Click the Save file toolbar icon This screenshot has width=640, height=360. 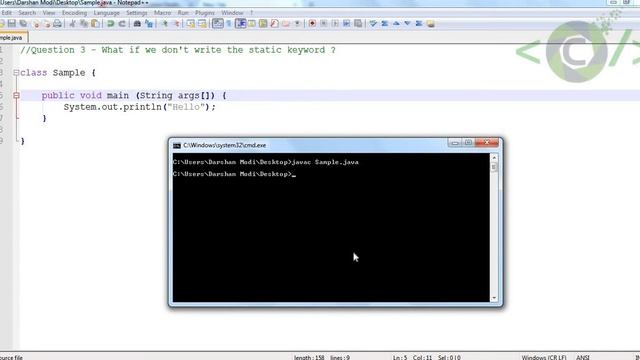(12, 24)
